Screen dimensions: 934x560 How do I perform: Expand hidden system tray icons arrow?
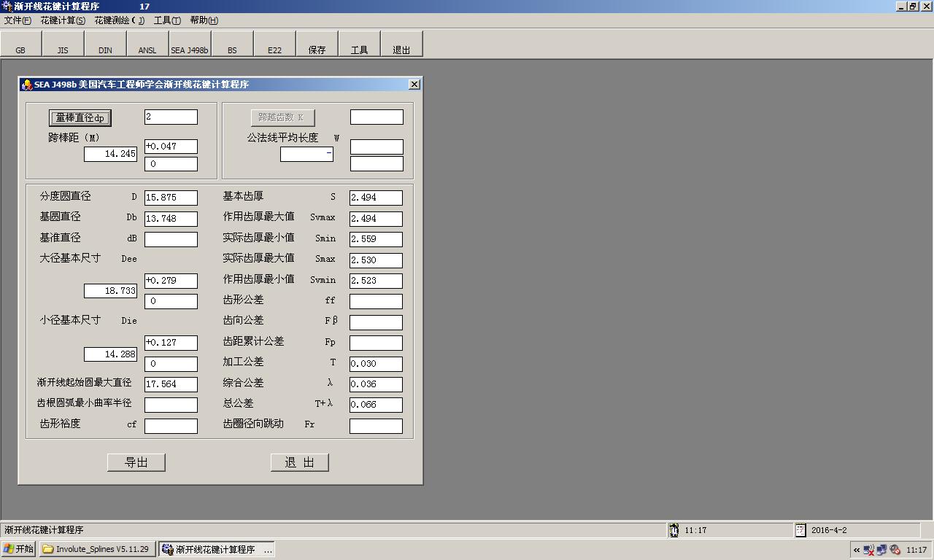tap(857, 550)
